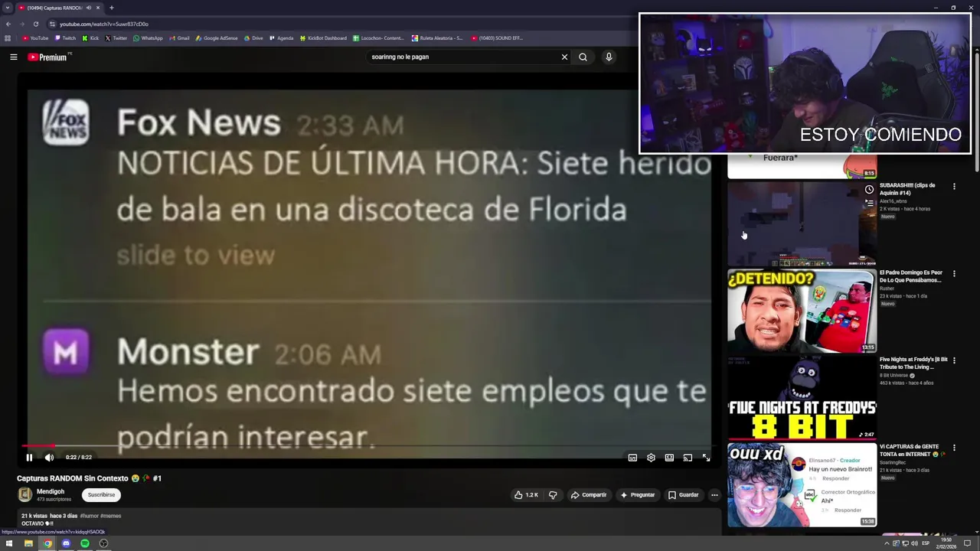The width and height of the screenshot is (980, 551).
Task: Open the player settings gear
Action: click(651, 458)
